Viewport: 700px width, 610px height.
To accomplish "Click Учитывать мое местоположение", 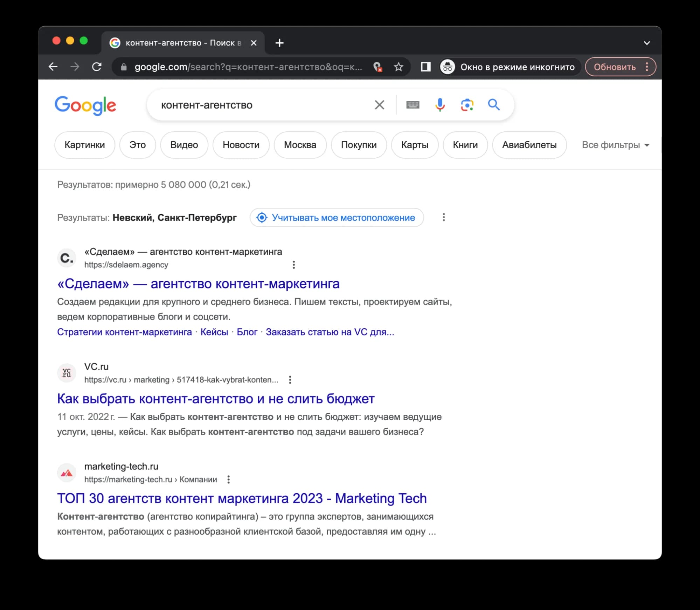I will coord(336,217).
